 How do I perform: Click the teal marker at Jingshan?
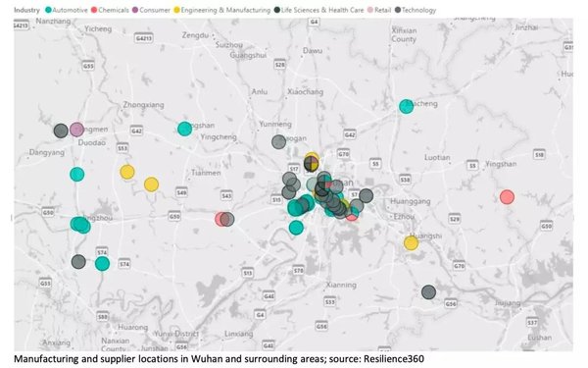coord(184,129)
